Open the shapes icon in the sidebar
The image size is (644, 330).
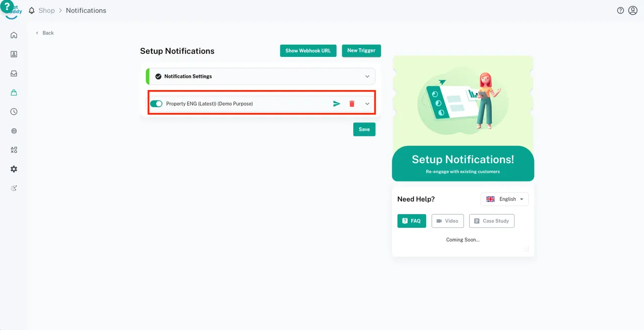14,150
